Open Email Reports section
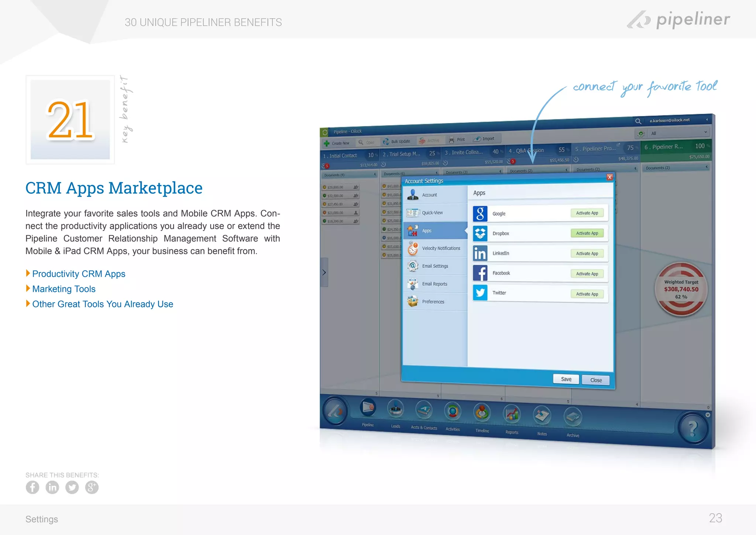Screen dimensions: 756x535 click(435, 284)
